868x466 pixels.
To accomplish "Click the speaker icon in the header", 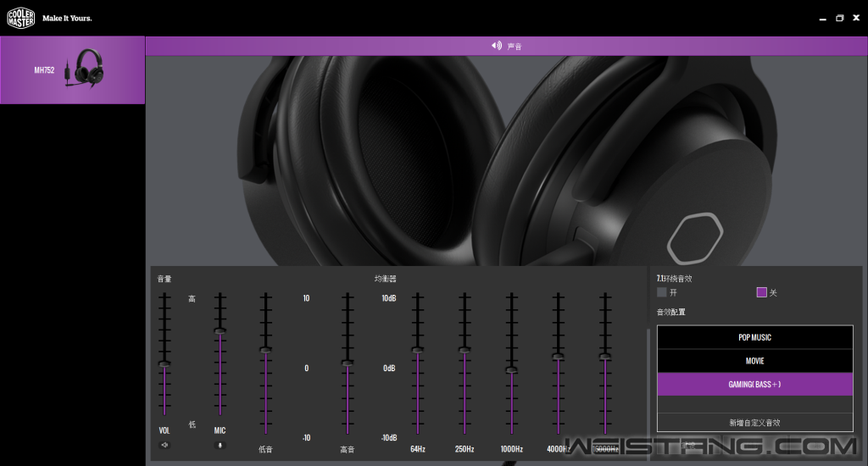I will pos(497,46).
